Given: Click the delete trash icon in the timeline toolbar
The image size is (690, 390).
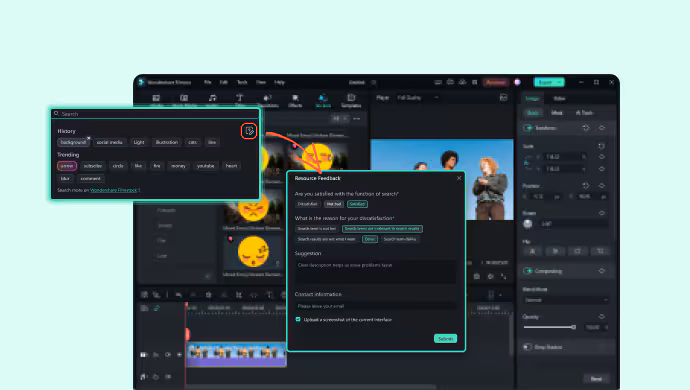Looking at the screenshot, I should [x=209, y=295].
